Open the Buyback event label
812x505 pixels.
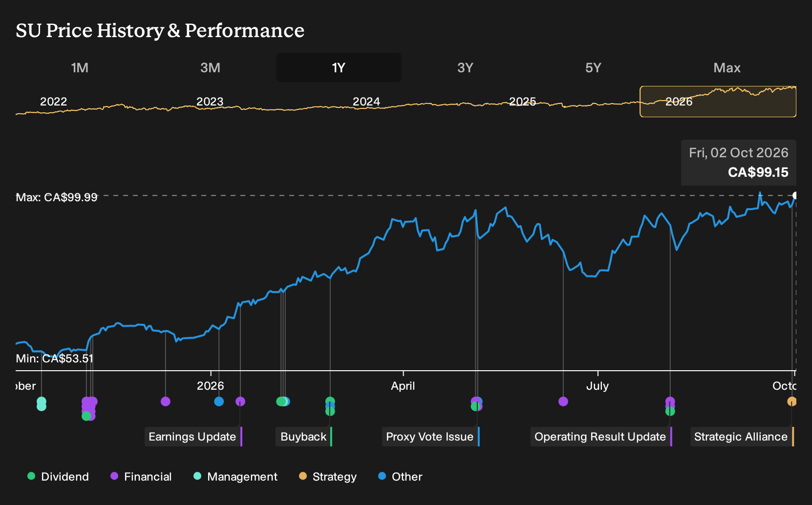pyautogui.click(x=304, y=437)
